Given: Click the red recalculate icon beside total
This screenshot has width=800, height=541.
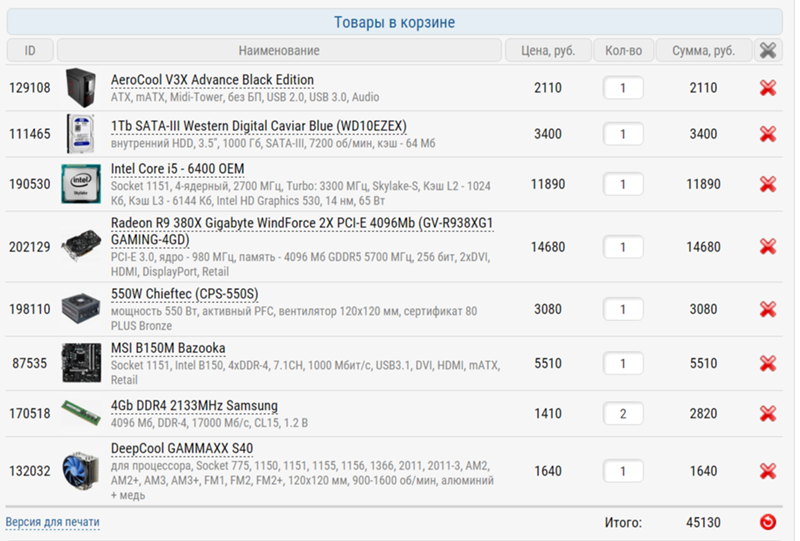Looking at the screenshot, I should 768,521.
